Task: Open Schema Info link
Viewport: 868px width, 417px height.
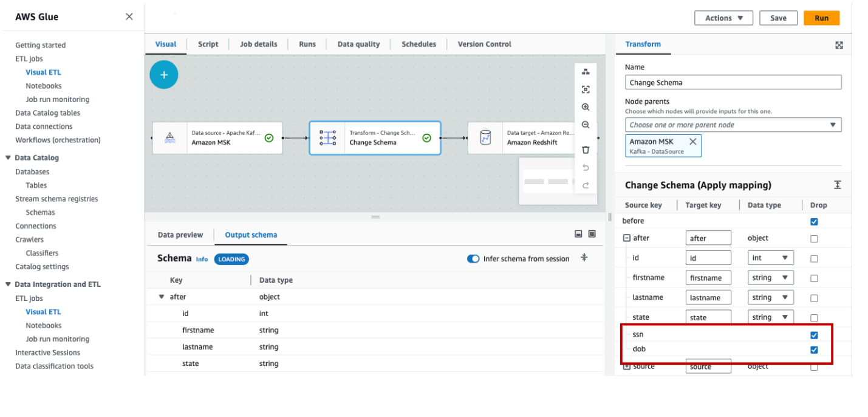Action: pyautogui.click(x=202, y=259)
